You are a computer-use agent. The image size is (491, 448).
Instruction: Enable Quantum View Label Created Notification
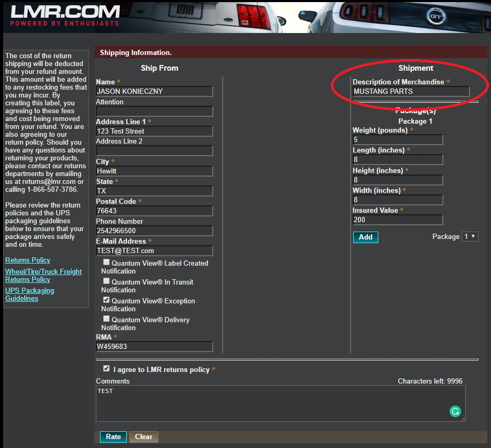[x=106, y=261]
